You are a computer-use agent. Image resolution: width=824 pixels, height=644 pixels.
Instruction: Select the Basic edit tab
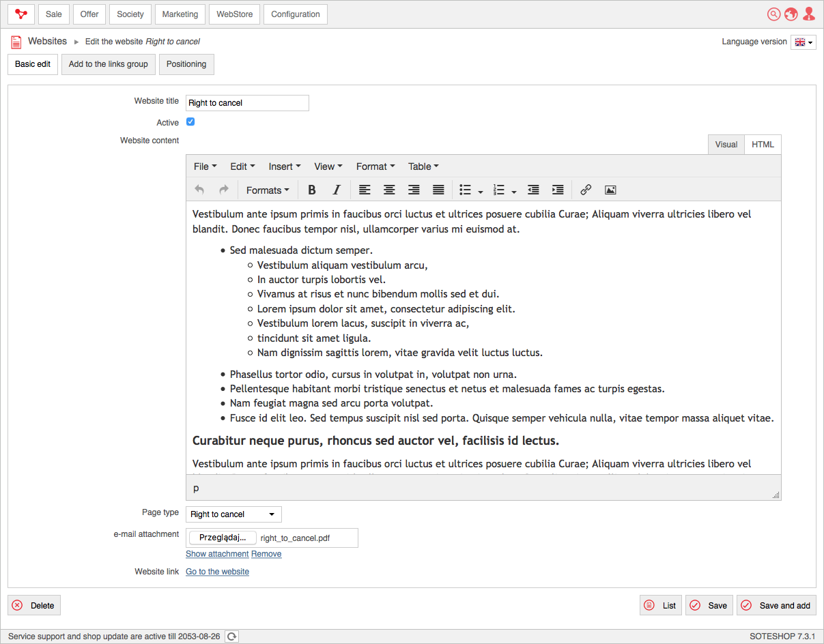tap(33, 64)
